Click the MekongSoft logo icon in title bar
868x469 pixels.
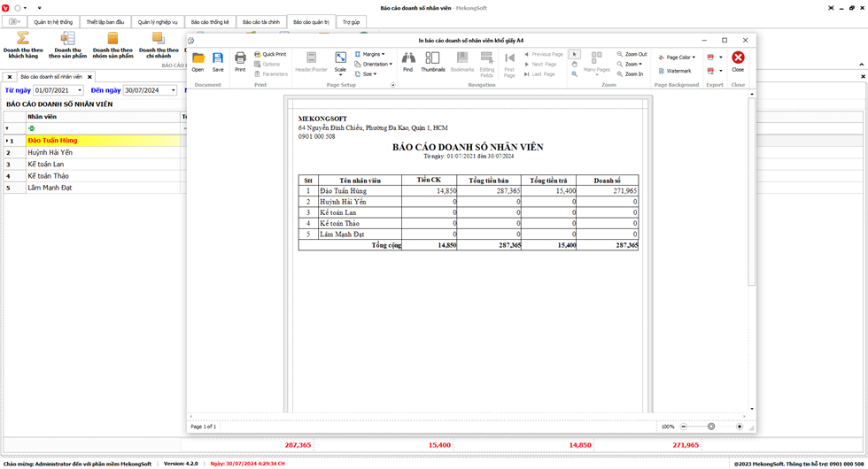pos(5,8)
